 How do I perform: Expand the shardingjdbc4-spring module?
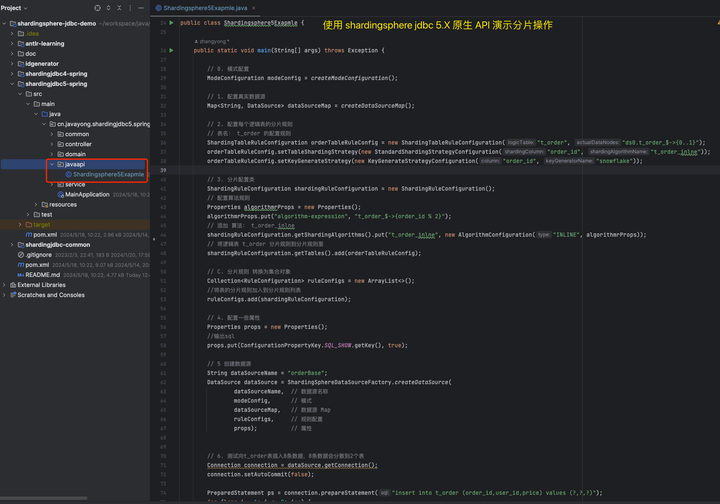(x=10, y=74)
